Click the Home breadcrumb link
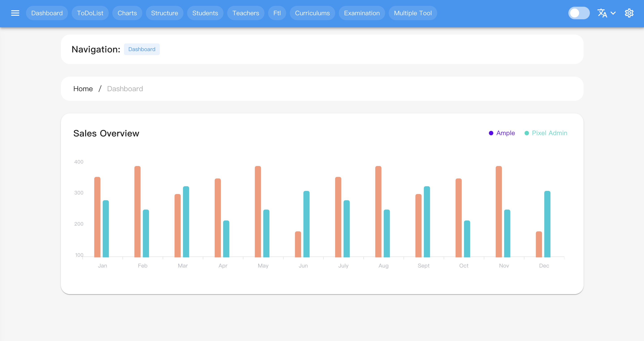Image resolution: width=644 pixels, height=341 pixels. click(x=83, y=89)
